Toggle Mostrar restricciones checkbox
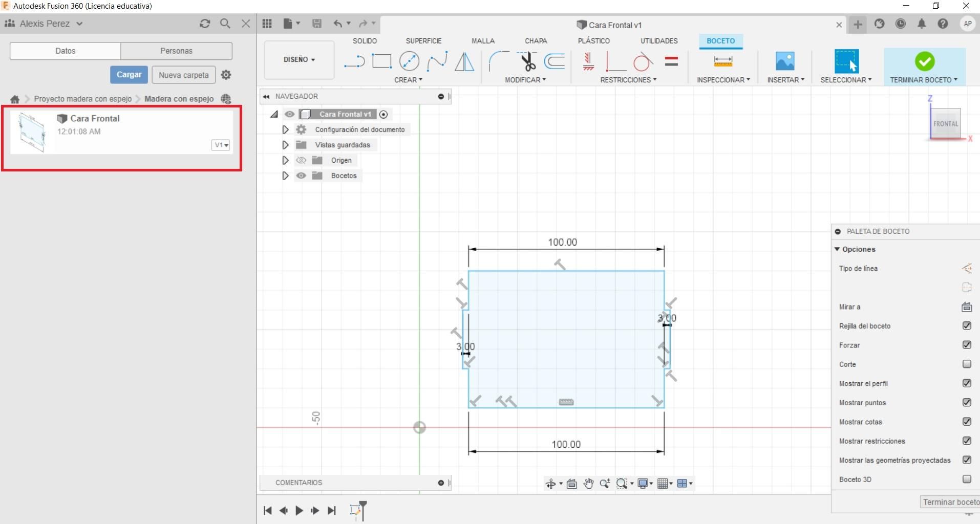The width and height of the screenshot is (980, 524). tap(967, 441)
